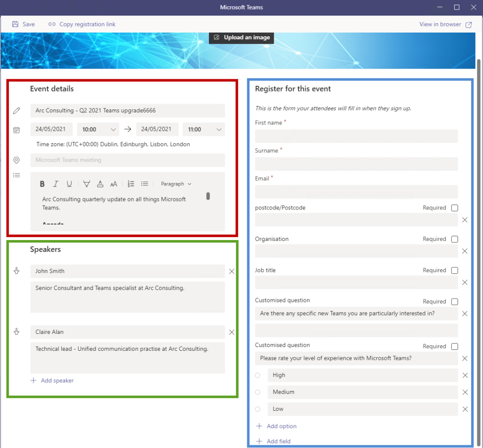Expand the 11:00 end time dropdown

204,129
